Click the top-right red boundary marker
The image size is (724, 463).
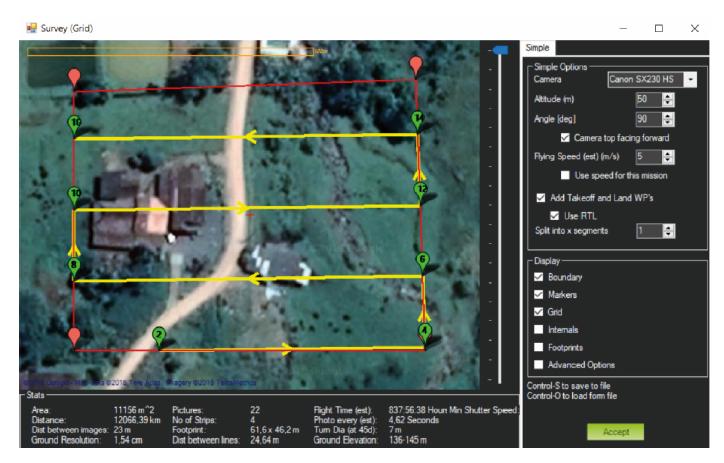pos(417,65)
